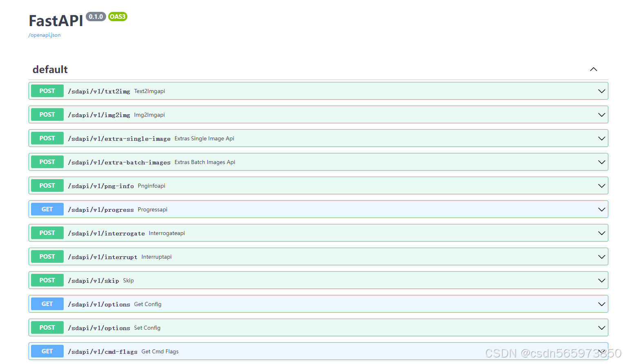The width and height of the screenshot is (623, 364).
Task: Click the Progressapi description
Action: [x=153, y=209]
